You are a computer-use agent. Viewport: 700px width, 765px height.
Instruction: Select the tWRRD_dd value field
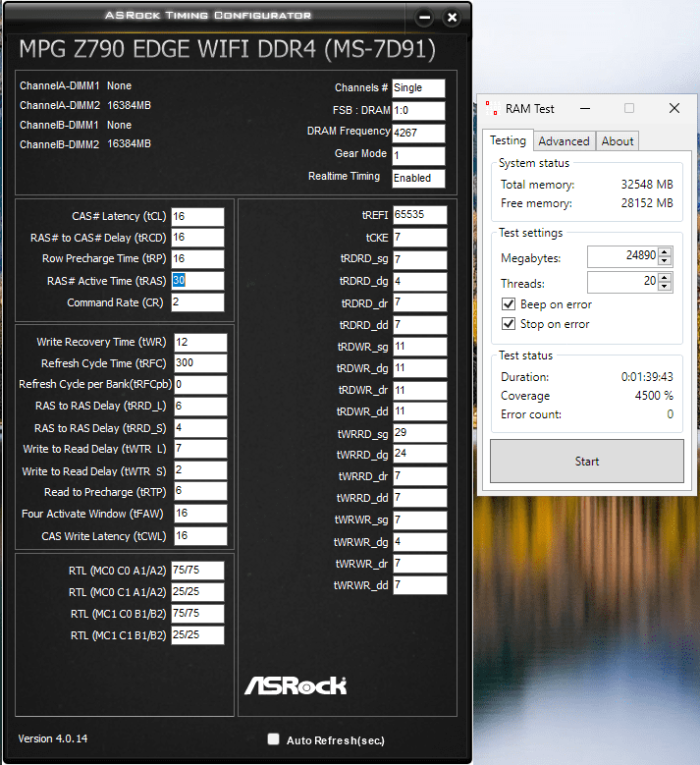tap(419, 498)
